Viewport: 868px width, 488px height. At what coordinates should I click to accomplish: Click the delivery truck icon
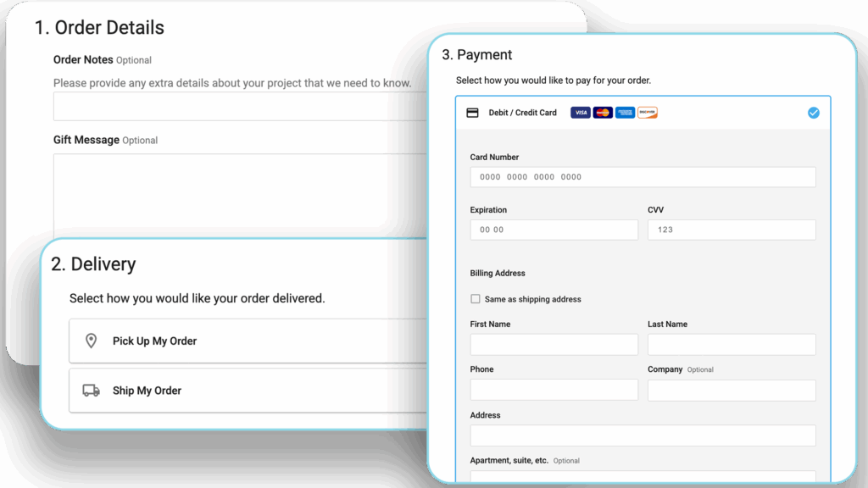(91, 391)
